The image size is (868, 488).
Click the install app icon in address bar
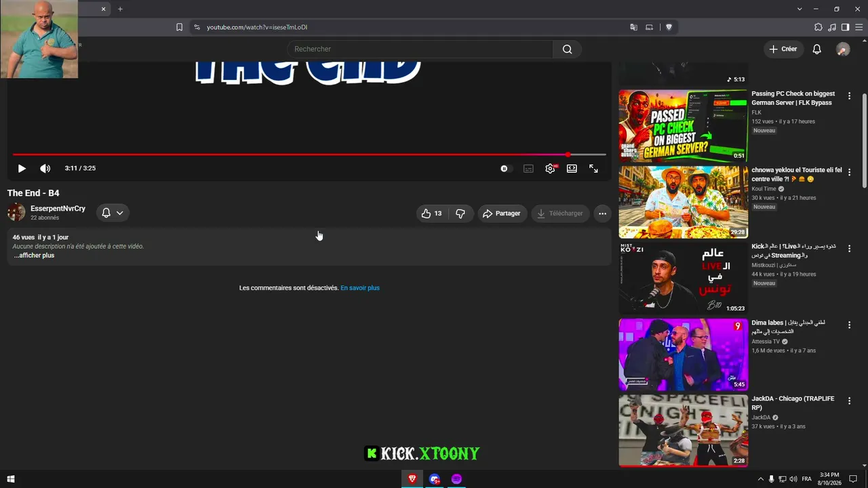(649, 27)
